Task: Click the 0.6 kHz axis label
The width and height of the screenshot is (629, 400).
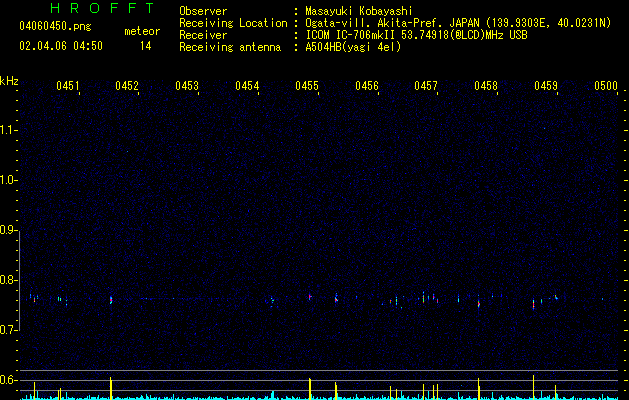Action: tap(9, 380)
